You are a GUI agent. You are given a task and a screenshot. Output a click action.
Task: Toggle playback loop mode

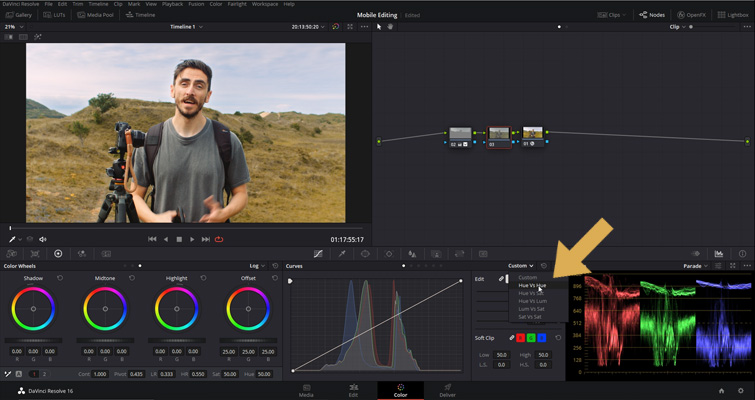(x=219, y=239)
